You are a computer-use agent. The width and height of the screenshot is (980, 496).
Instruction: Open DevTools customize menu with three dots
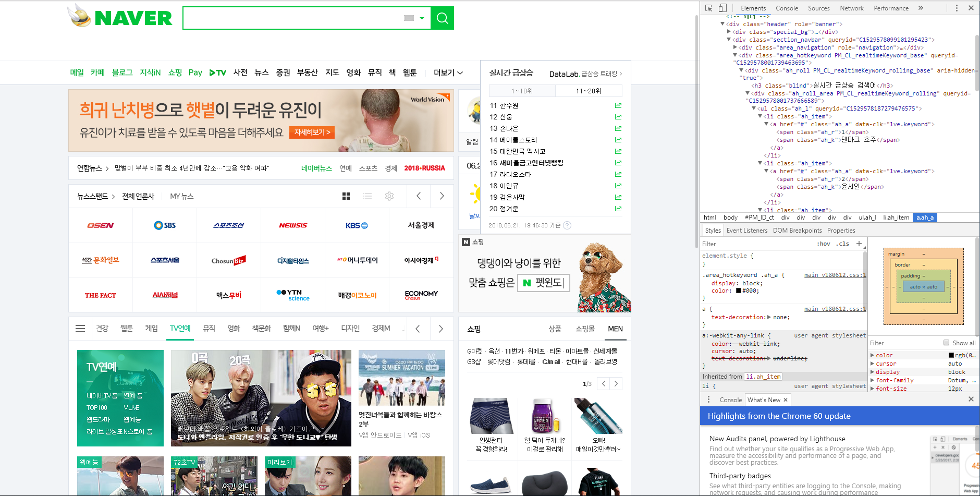pos(957,8)
